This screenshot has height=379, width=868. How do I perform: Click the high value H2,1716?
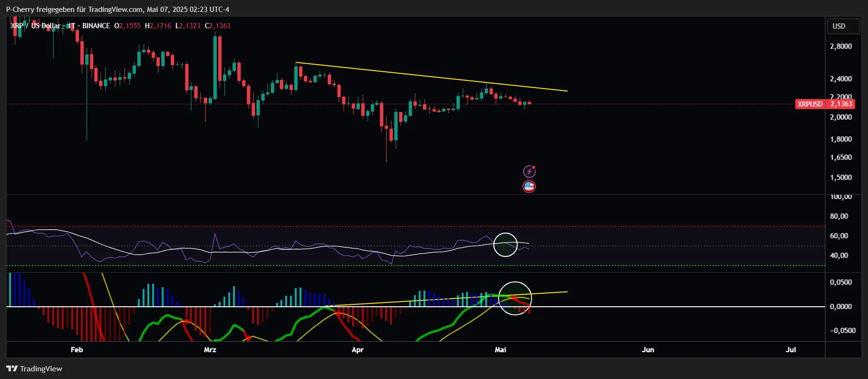[x=158, y=26]
